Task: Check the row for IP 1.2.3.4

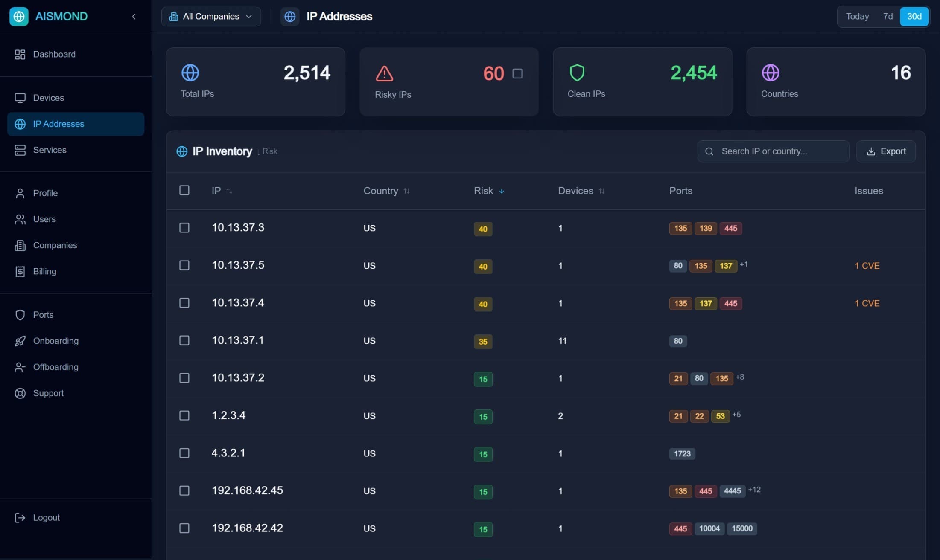Action: pos(184,415)
